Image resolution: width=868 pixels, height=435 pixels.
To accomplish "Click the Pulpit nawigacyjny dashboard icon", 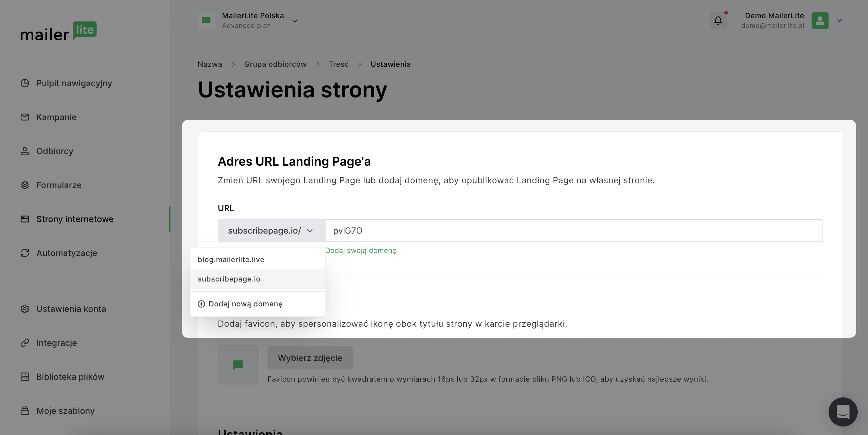I will pos(25,83).
